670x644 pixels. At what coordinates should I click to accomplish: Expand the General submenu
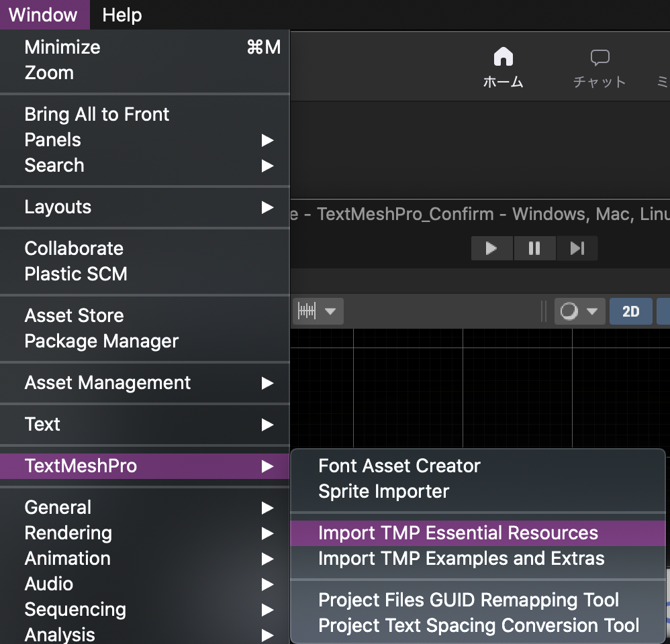pos(145,507)
